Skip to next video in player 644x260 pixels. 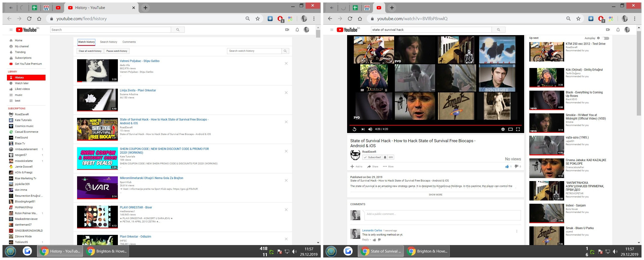point(363,129)
